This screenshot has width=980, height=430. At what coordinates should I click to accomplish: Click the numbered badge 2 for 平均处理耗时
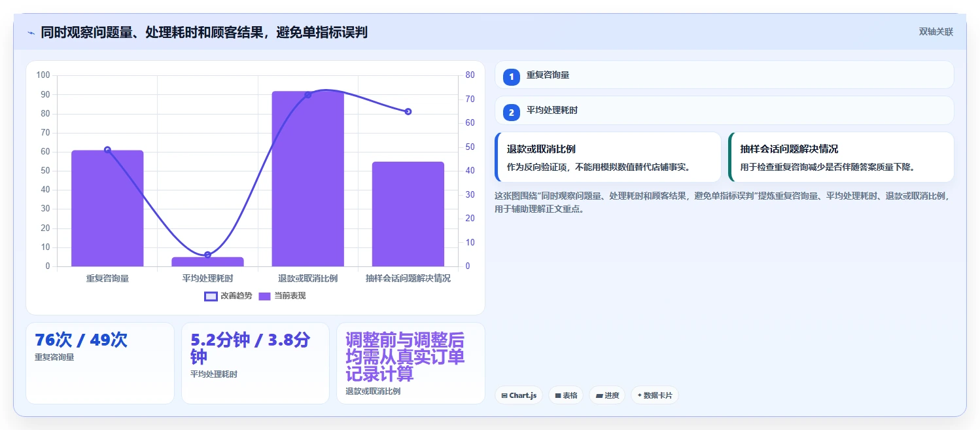pos(512,111)
